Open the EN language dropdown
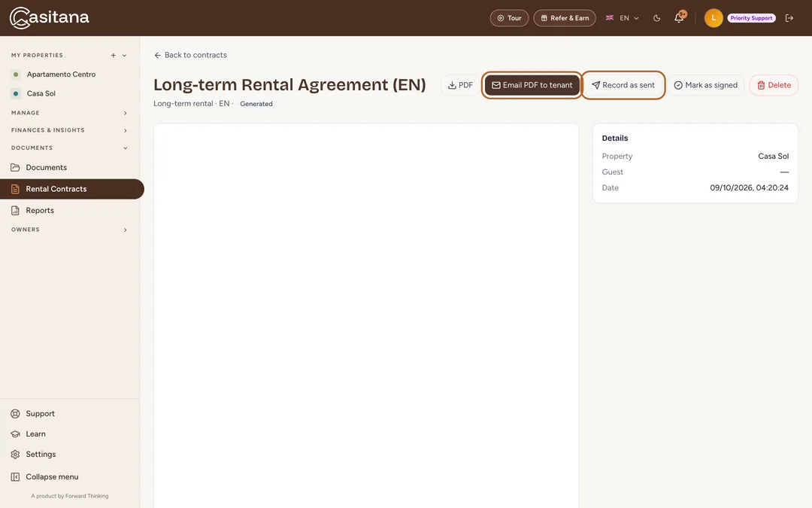Screen dimensions: 812x508 622,18
